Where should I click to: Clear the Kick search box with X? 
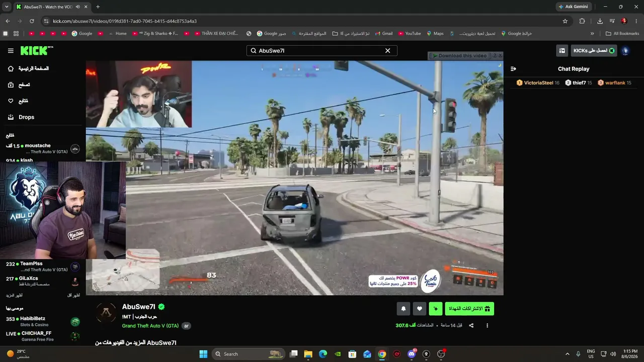(387, 51)
